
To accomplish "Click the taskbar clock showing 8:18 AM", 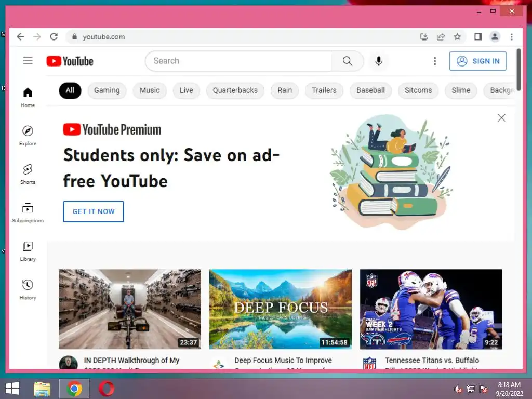I will point(509,389).
